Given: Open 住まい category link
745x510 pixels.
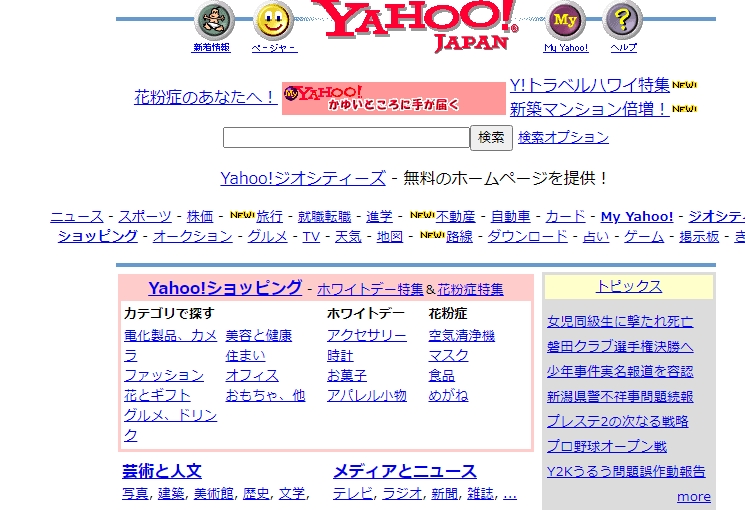Looking at the screenshot, I should (x=246, y=356).
